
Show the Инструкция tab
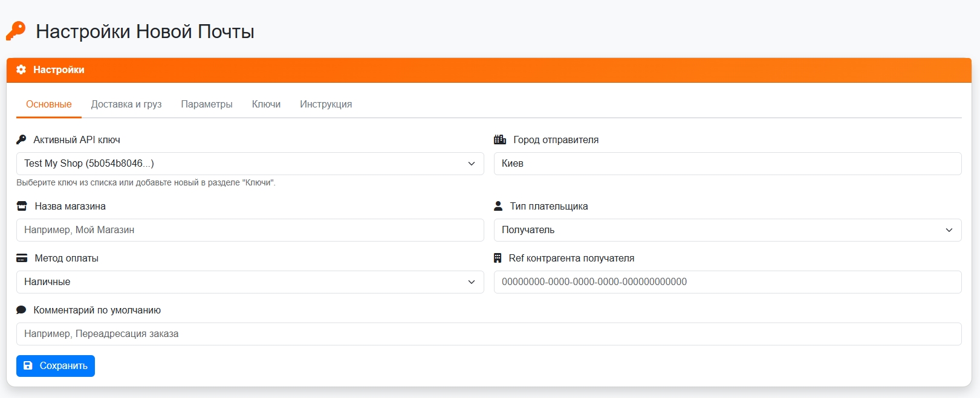point(326,104)
